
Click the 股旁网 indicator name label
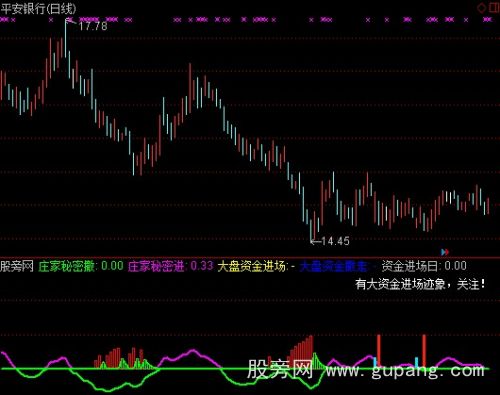coord(17,266)
